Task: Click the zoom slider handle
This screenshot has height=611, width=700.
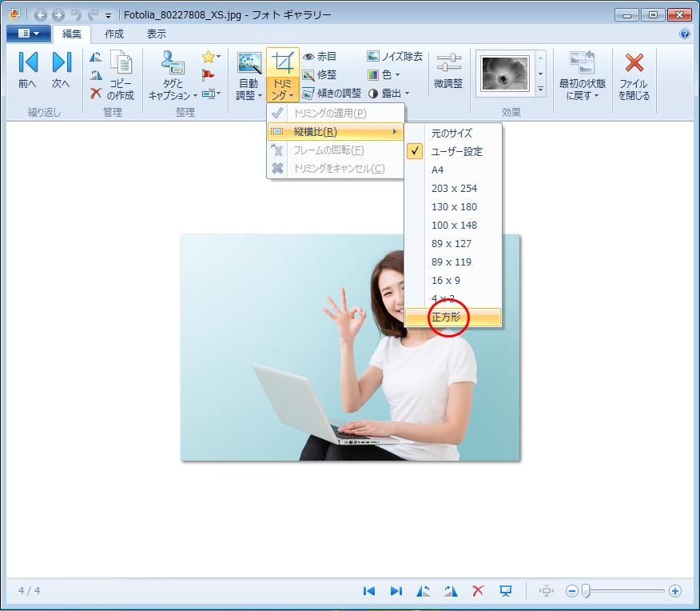Action: tap(586, 591)
